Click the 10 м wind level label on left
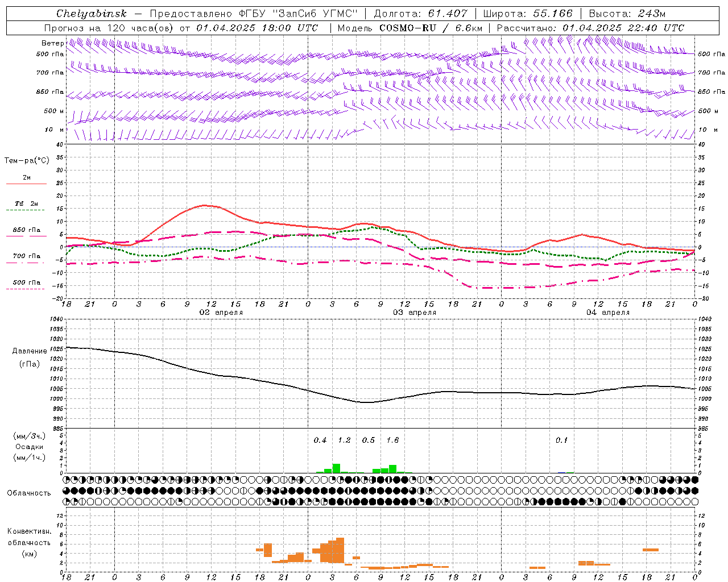Image resolution: width=728 pixels, height=582 pixels. click(55, 130)
